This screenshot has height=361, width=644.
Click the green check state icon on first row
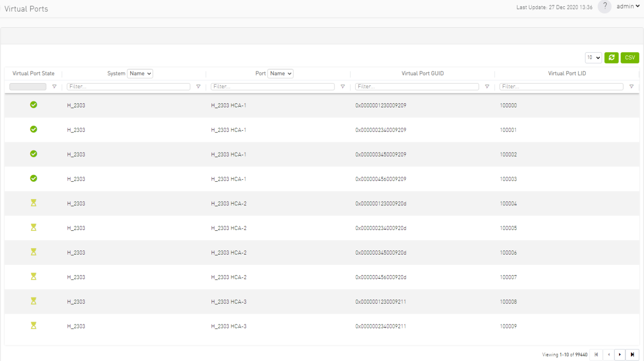pos(34,105)
